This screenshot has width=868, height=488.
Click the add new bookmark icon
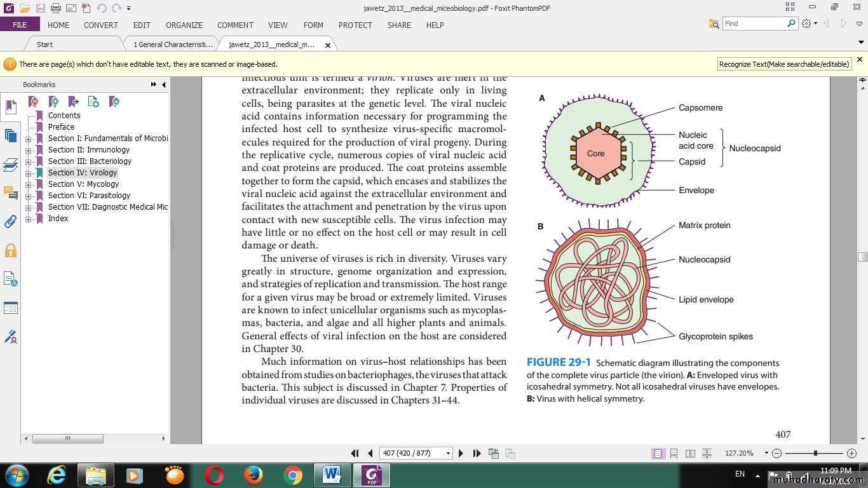pos(53,102)
